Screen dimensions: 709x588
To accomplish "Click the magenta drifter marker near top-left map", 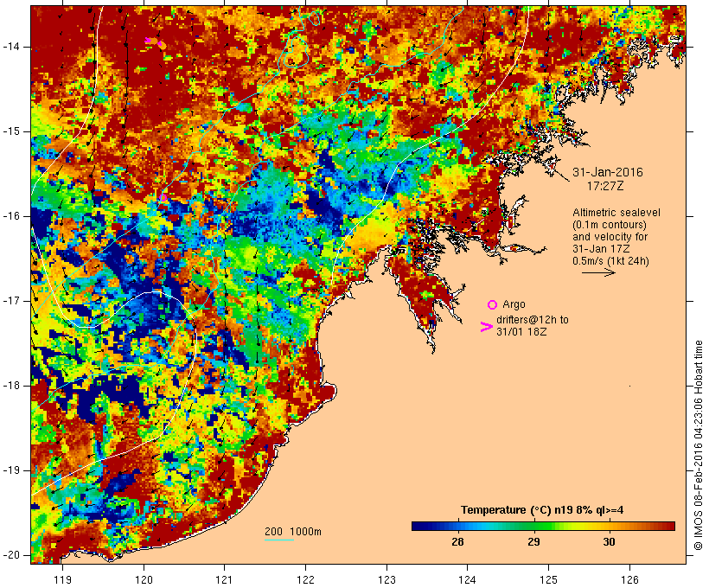I will [149, 41].
